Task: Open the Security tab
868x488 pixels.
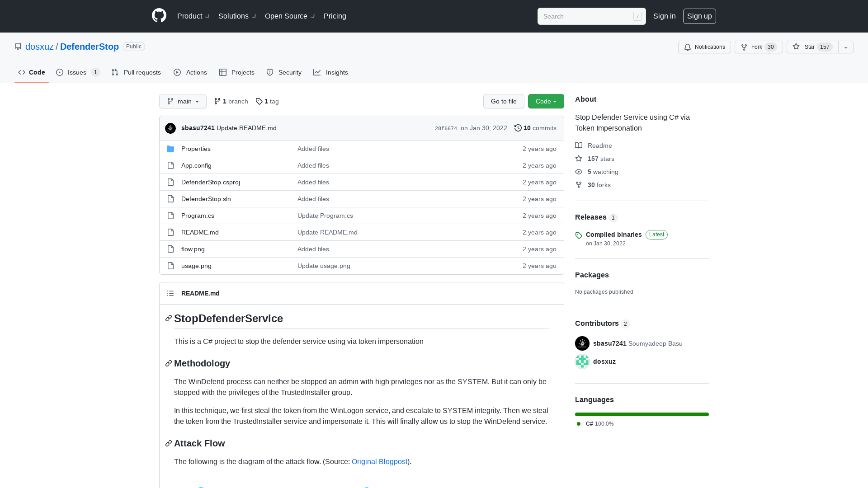Action: 284,72
